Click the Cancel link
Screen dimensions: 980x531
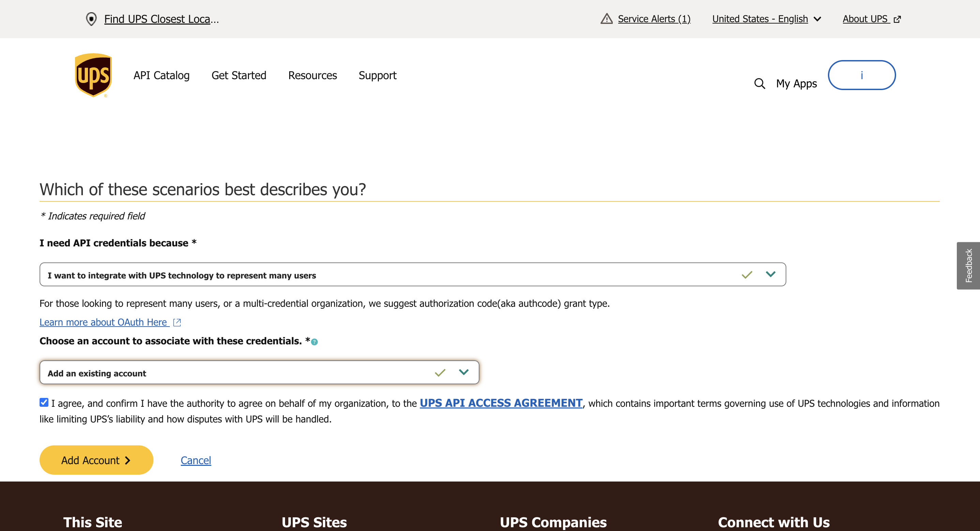195,460
